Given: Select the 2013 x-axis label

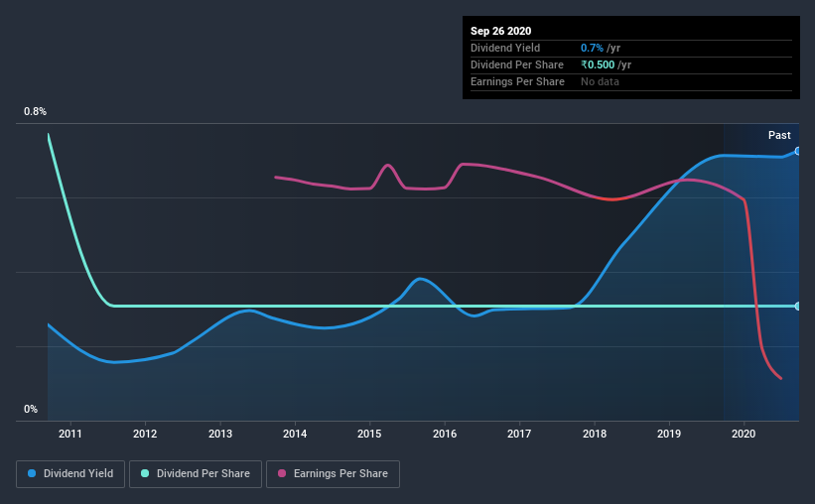Looking at the screenshot, I should coord(220,434).
